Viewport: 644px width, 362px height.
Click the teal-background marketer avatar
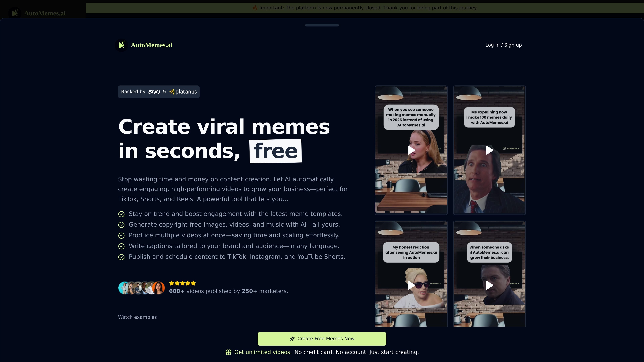pyautogui.click(x=123, y=288)
